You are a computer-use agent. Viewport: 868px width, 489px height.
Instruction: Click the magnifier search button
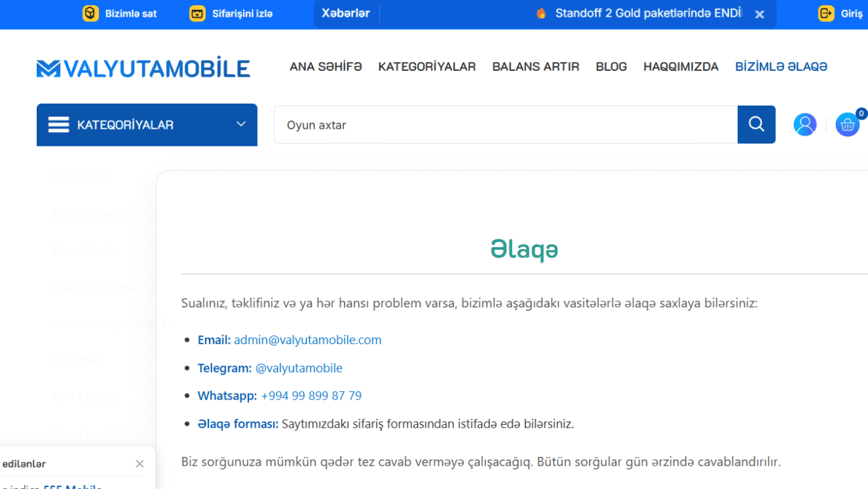[x=756, y=124]
